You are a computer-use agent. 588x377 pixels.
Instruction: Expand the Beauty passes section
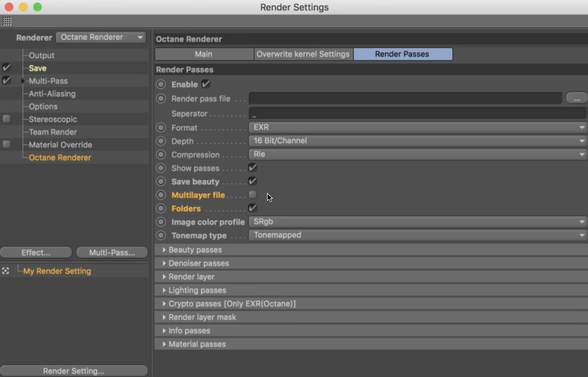164,250
